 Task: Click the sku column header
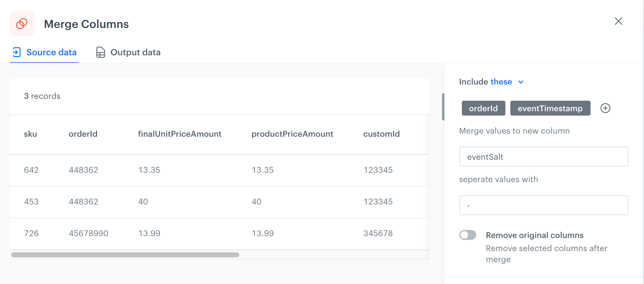30,134
